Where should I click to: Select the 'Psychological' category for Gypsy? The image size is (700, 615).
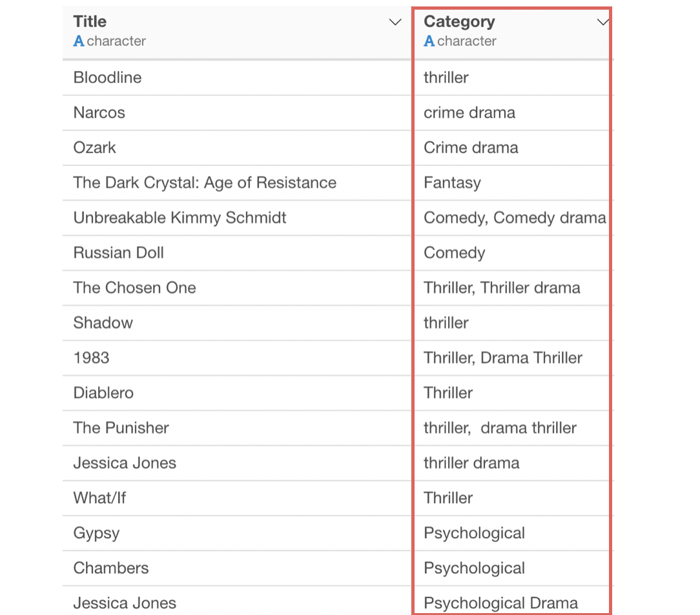[x=513, y=533]
